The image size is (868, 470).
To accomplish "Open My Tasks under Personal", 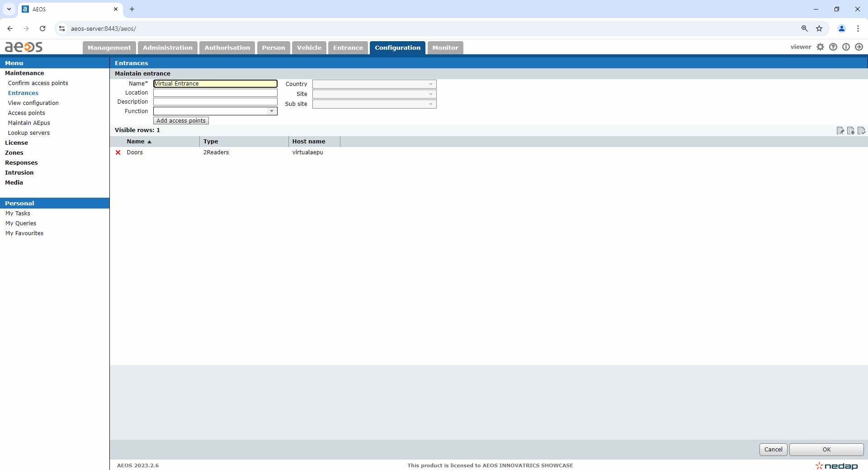I will click(18, 214).
